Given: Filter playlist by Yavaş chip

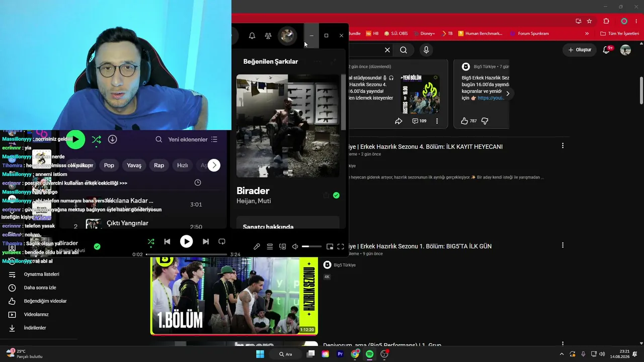Looking at the screenshot, I should coord(134,165).
